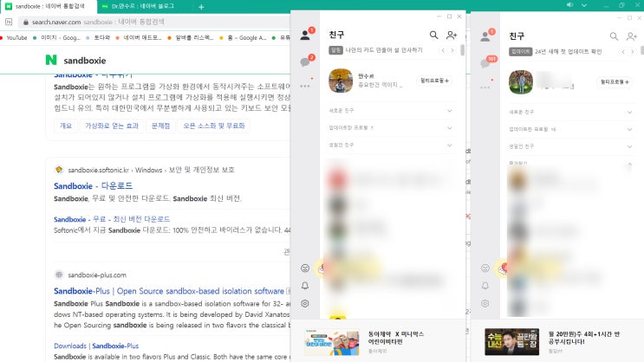
Task: Open 토다와 bookmark
Action: pyautogui.click(x=99, y=38)
